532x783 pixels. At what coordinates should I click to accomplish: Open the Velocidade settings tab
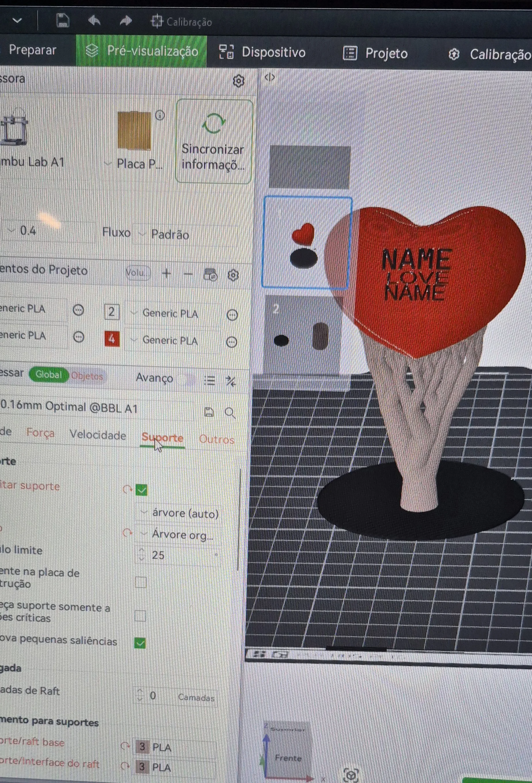click(x=98, y=435)
